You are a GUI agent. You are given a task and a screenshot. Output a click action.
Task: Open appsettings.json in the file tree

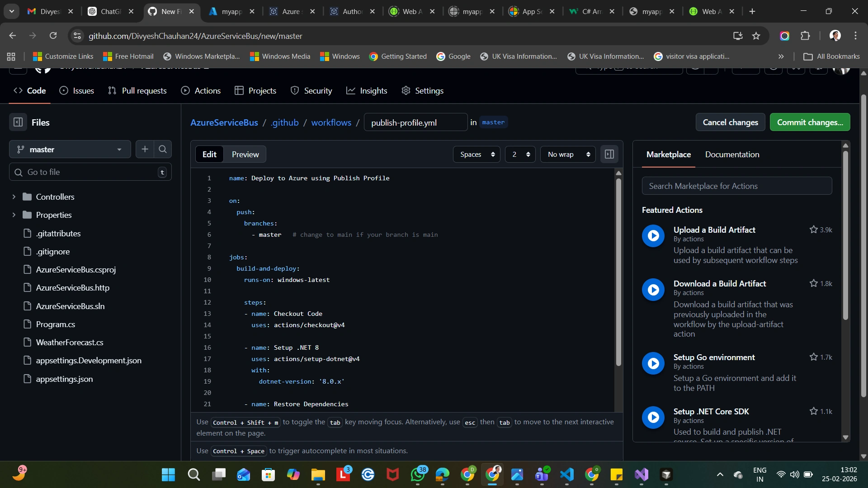click(x=64, y=379)
